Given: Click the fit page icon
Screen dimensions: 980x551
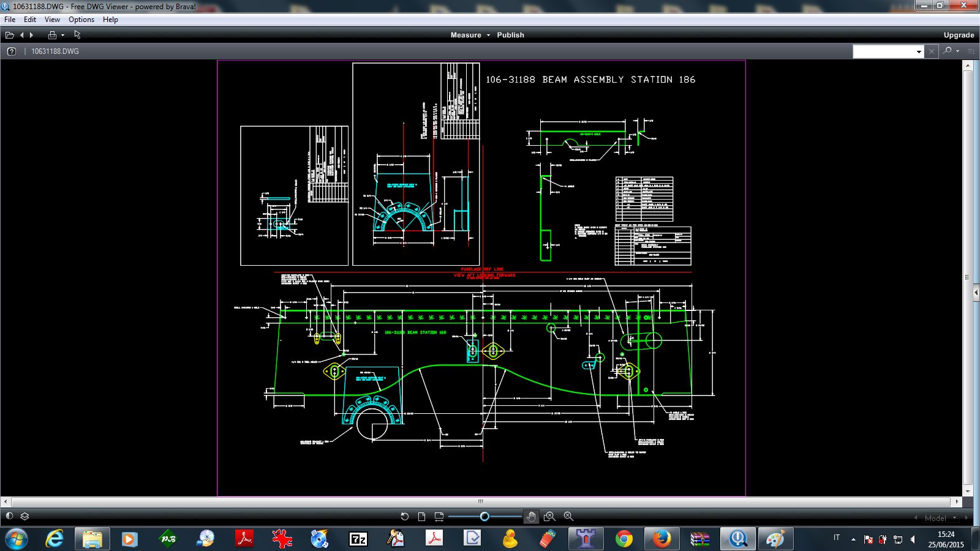Looking at the screenshot, I should click(x=421, y=516).
